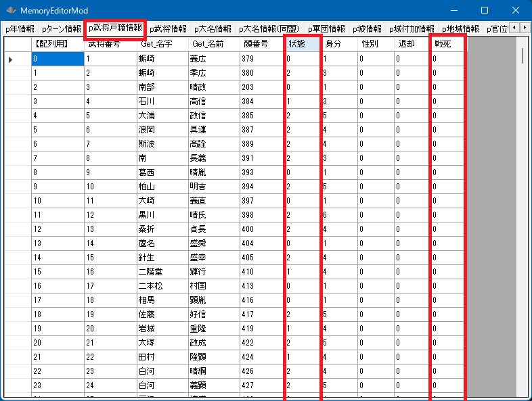Maximize the MemoryEditorMod window

(x=485, y=11)
